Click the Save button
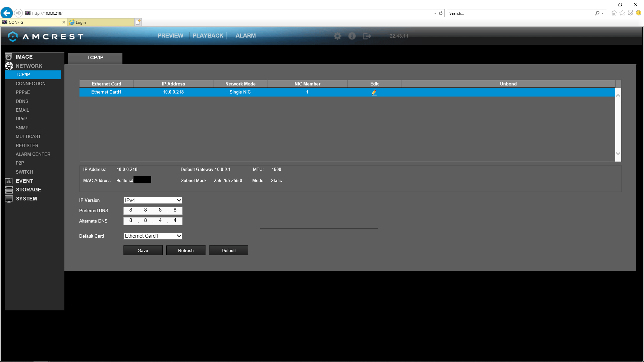 pos(143,250)
